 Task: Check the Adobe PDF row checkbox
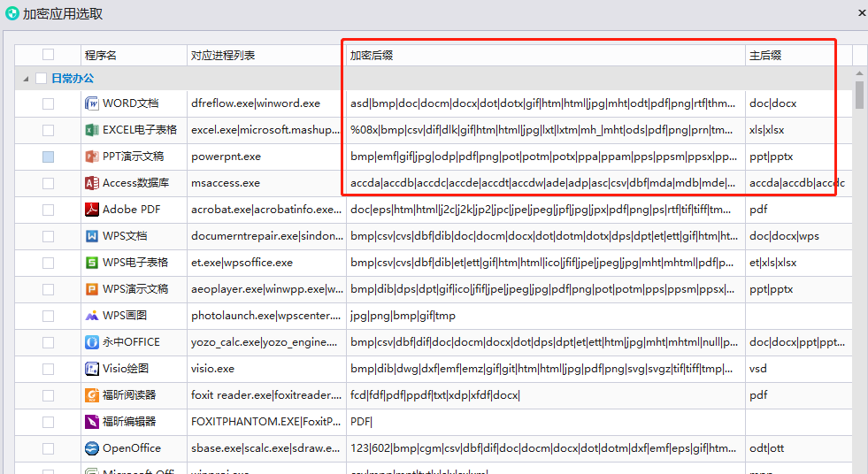pos(48,210)
